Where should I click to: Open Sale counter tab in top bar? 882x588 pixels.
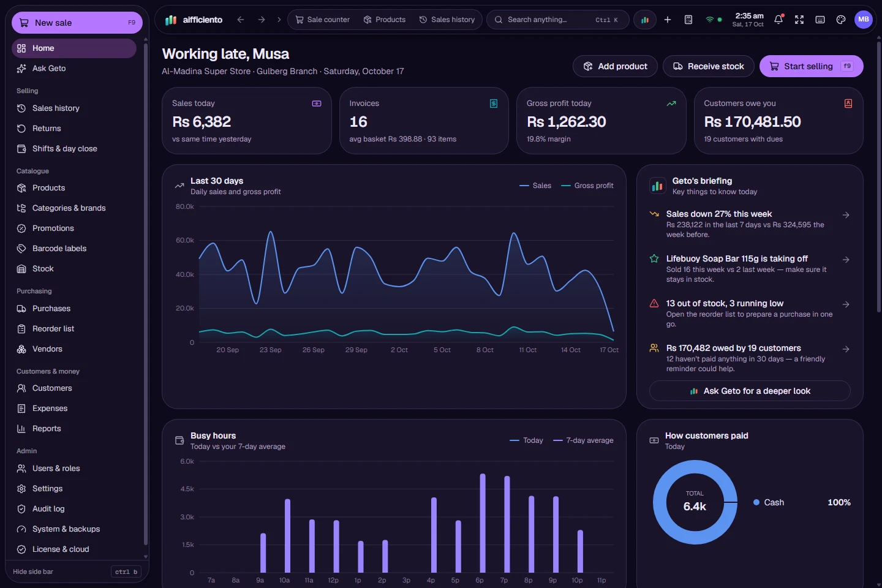(x=323, y=20)
